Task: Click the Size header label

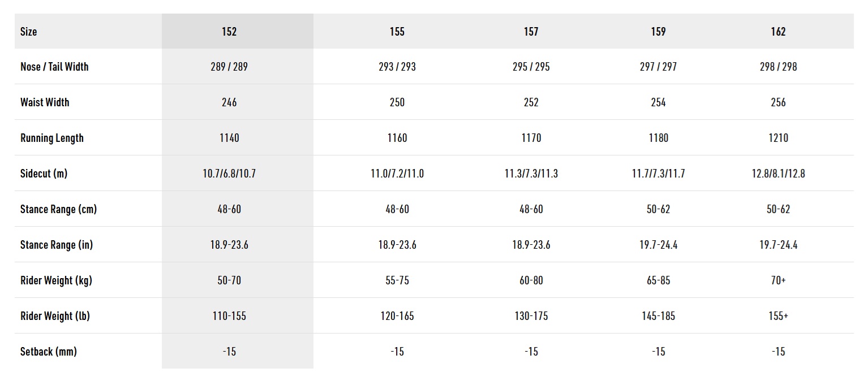Action: point(29,32)
